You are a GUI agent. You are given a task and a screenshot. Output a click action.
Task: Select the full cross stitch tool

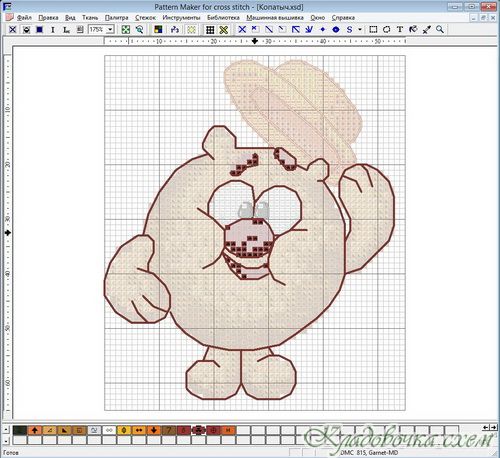tap(242, 30)
